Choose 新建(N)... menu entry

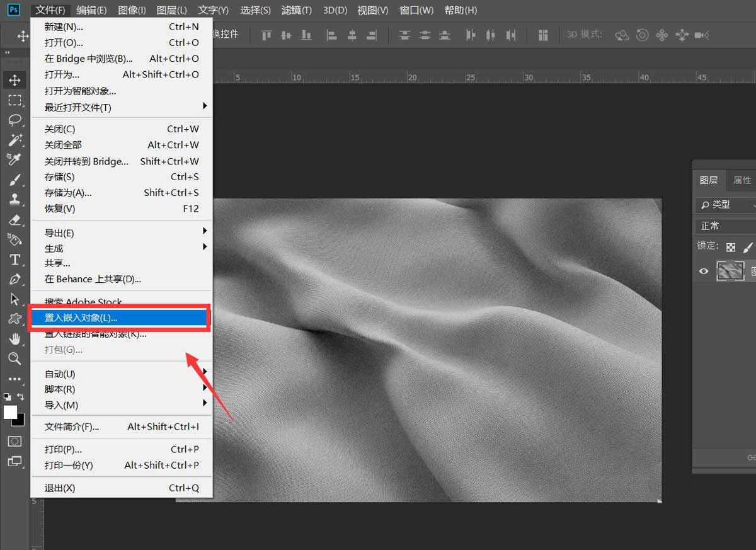coord(122,26)
